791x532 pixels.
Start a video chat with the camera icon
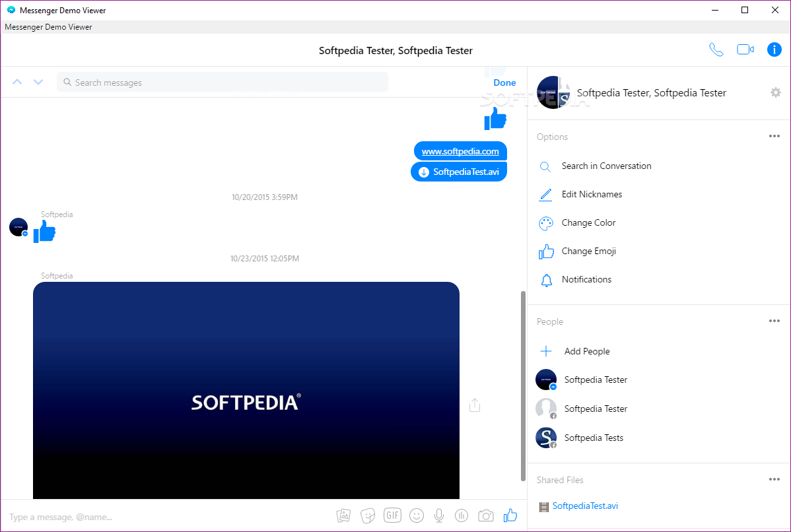(745, 50)
